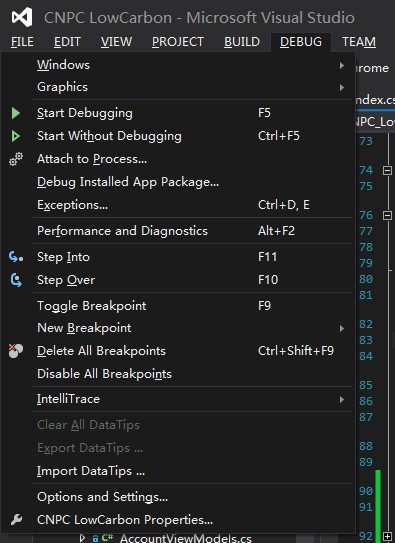Expand the collapsed region at line 92
Screen dimensions: 395x543
387,537
